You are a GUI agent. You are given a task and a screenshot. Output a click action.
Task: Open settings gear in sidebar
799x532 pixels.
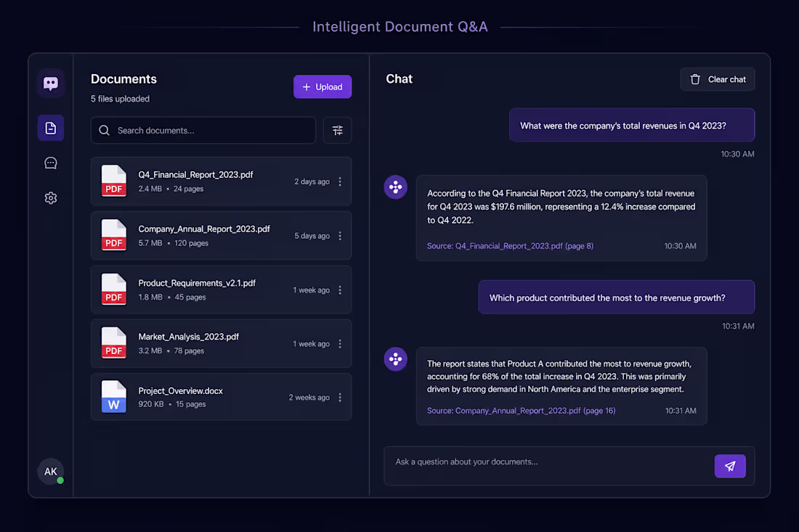pos(50,198)
